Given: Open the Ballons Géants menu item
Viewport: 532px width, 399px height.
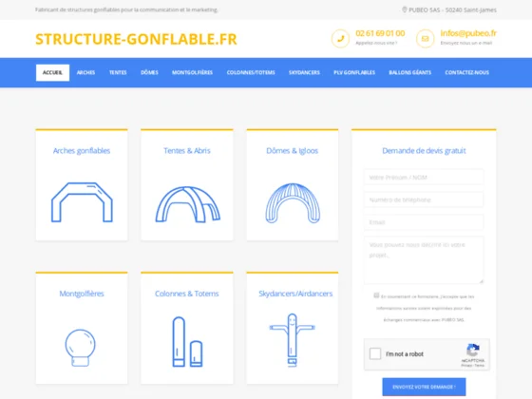Looking at the screenshot, I should click(409, 72).
